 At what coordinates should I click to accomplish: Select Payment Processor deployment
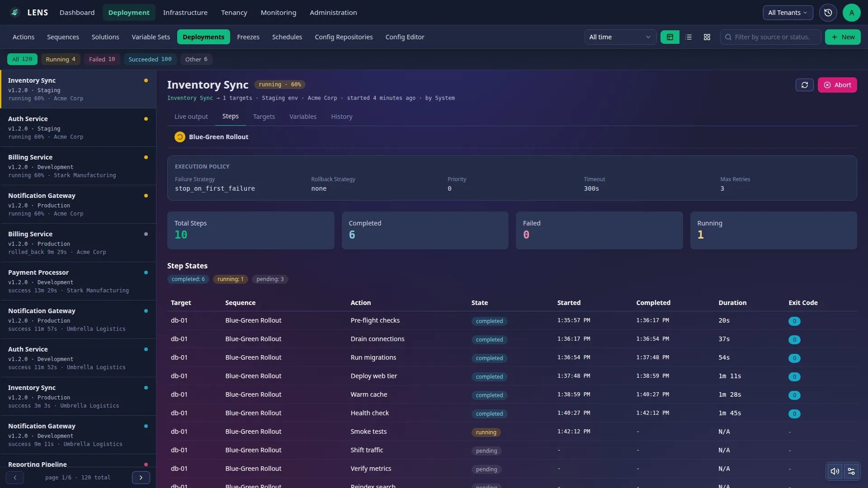78,281
